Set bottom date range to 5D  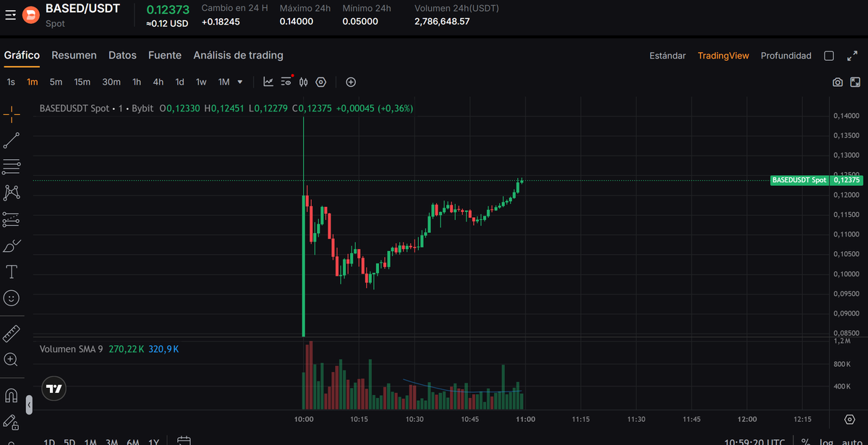coord(69,442)
